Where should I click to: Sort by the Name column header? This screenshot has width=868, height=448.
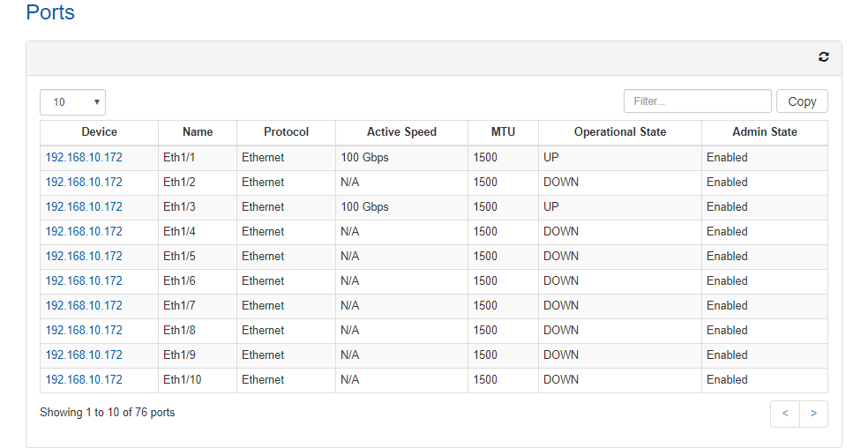[x=198, y=132]
